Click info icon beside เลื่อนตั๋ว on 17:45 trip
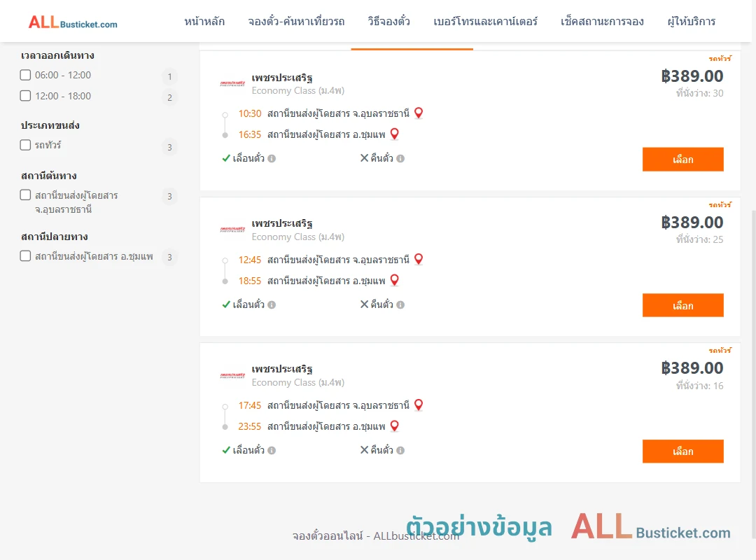The width and height of the screenshot is (756, 560). tap(272, 450)
